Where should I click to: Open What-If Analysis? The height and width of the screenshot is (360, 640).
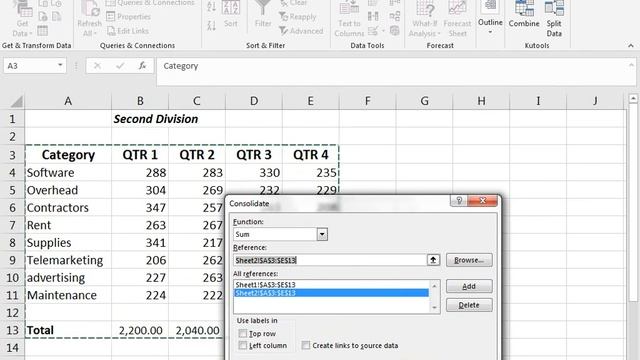424,19
